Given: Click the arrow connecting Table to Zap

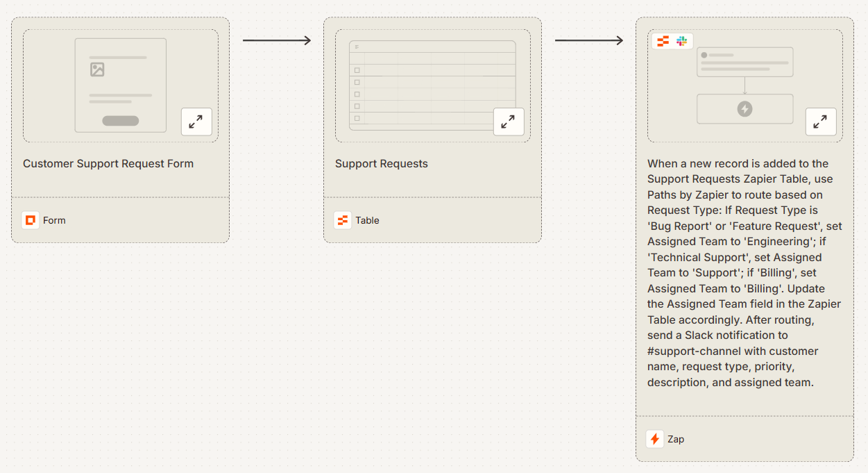Looking at the screenshot, I should tap(588, 40).
